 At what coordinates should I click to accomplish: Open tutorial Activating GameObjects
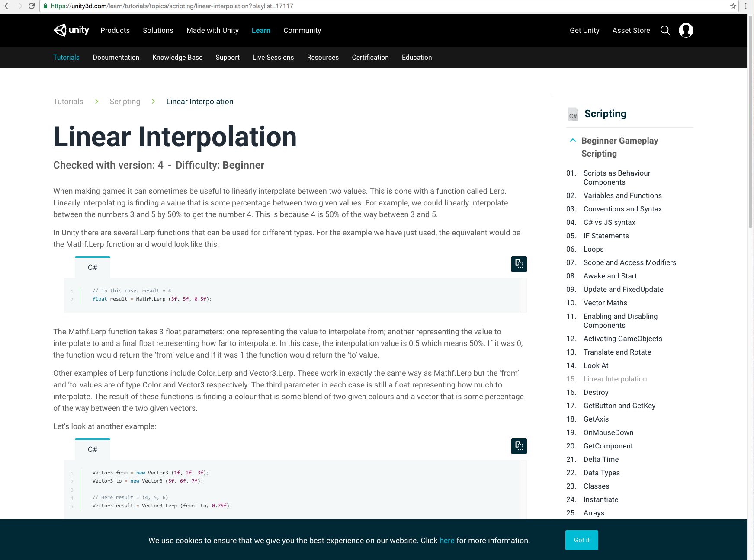pyautogui.click(x=622, y=339)
